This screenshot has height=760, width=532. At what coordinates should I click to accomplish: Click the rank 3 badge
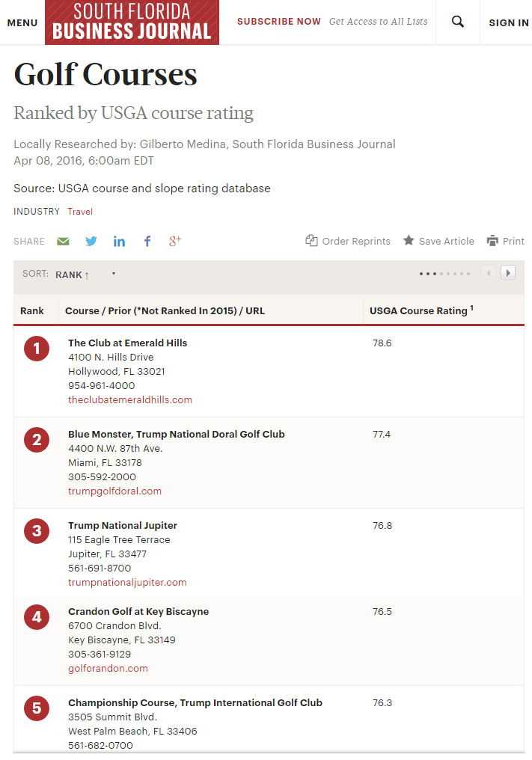37,531
